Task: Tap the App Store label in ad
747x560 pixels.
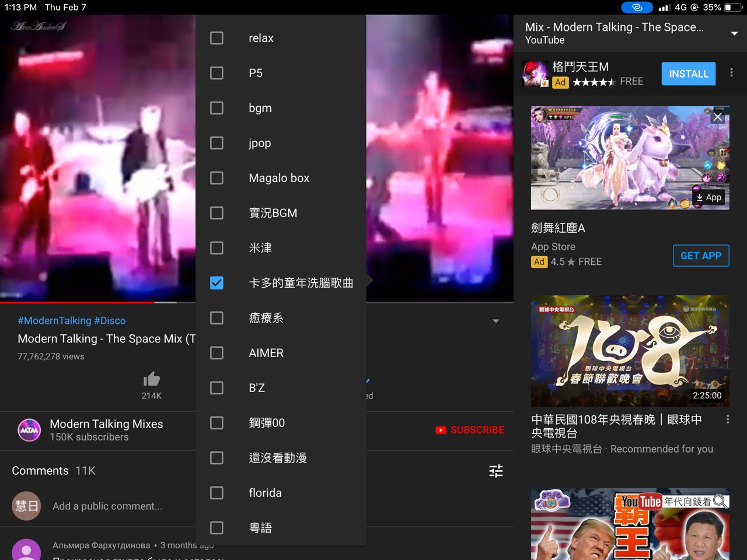Action: coord(553,247)
